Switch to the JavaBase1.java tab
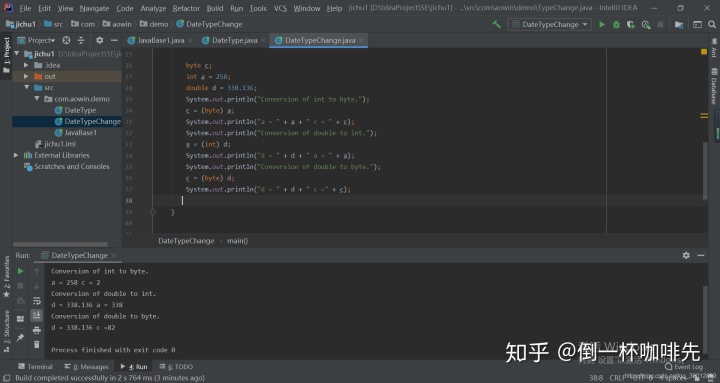 (x=161, y=40)
